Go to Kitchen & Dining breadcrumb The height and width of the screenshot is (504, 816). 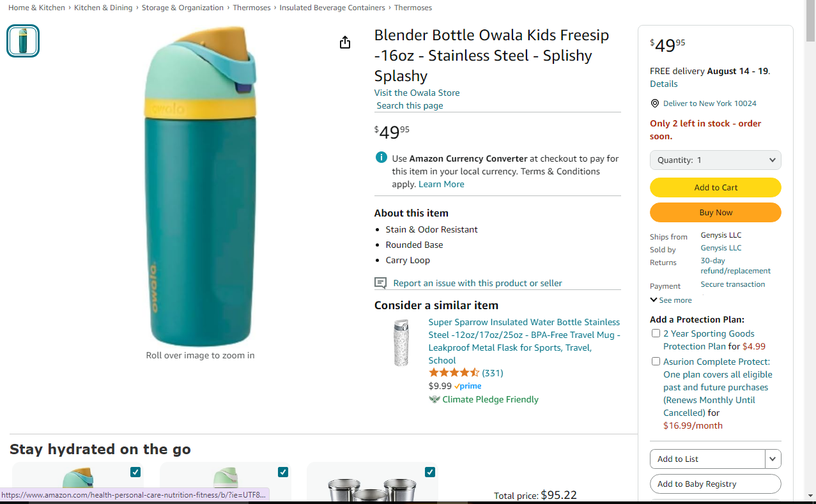pyautogui.click(x=103, y=8)
